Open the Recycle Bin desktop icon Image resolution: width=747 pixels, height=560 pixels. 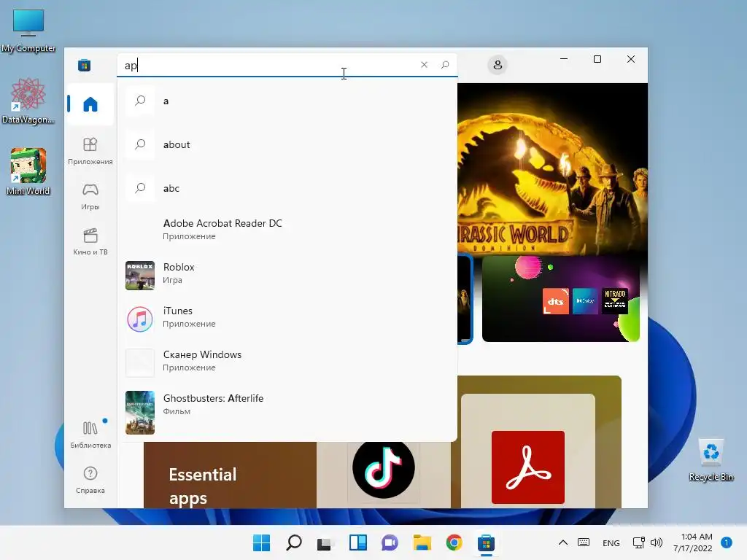[x=711, y=460]
